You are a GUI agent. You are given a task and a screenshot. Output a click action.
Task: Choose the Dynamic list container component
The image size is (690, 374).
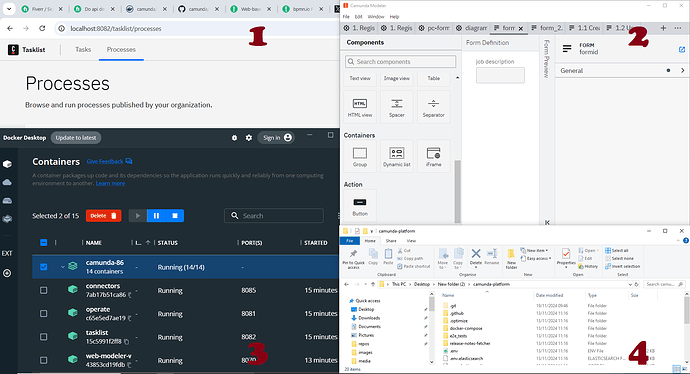click(x=396, y=156)
